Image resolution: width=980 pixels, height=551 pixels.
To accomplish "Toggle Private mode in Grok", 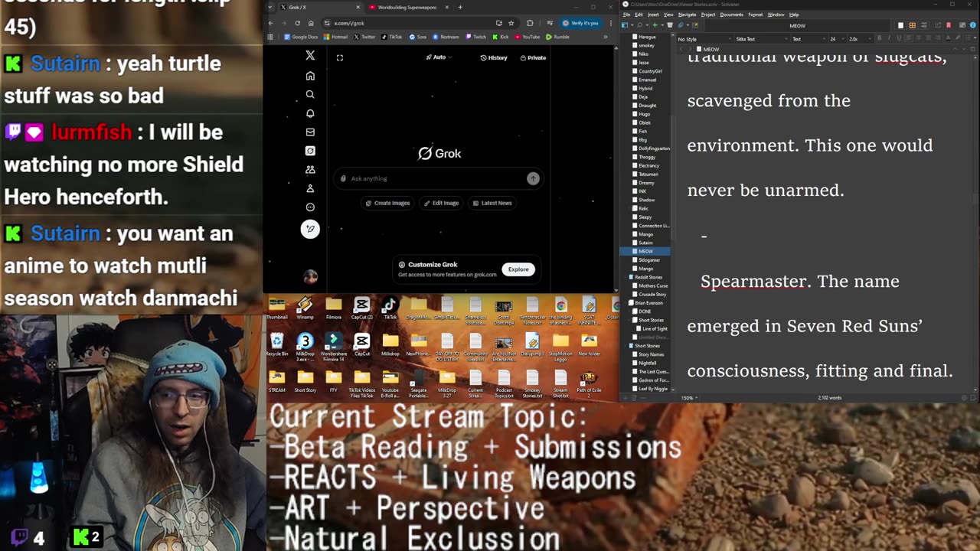I will click(x=533, y=57).
